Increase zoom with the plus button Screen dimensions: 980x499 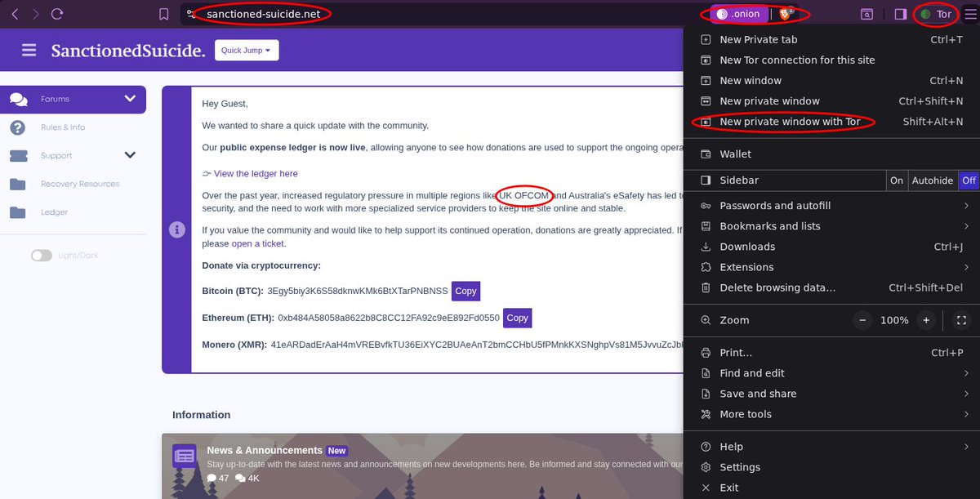pyautogui.click(x=925, y=320)
